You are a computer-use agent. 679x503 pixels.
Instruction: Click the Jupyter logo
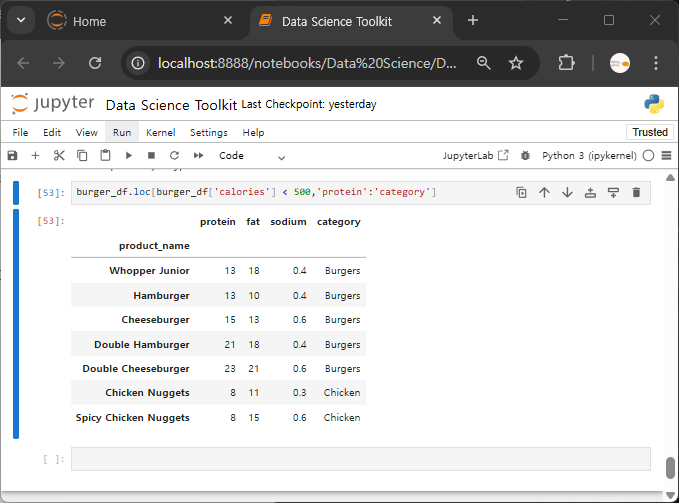pyautogui.click(x=53, y=104)
